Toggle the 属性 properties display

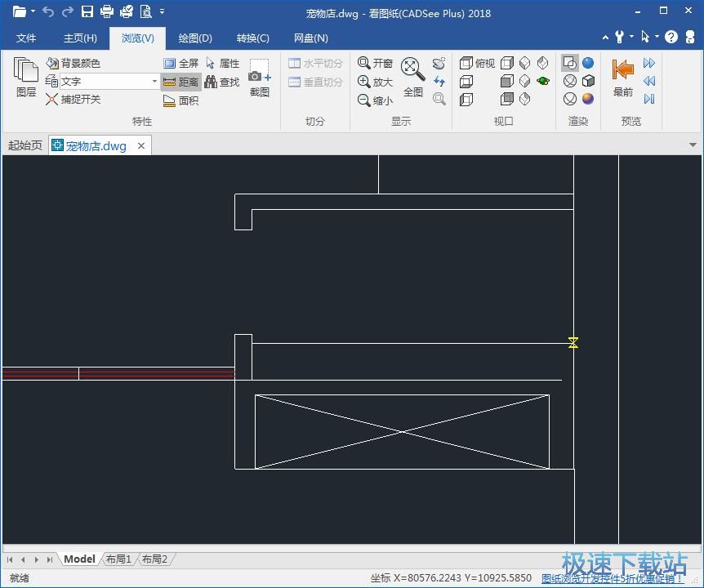click(221, 62)
